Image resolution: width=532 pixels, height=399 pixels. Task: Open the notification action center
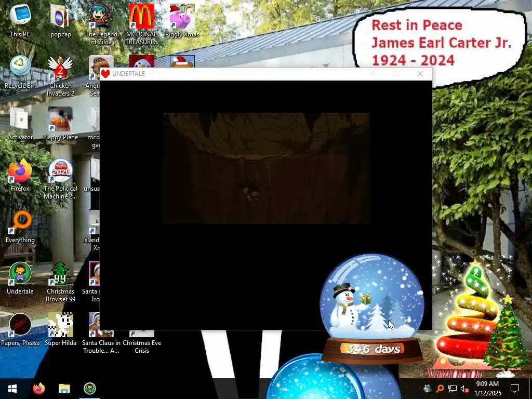point(515,389)
